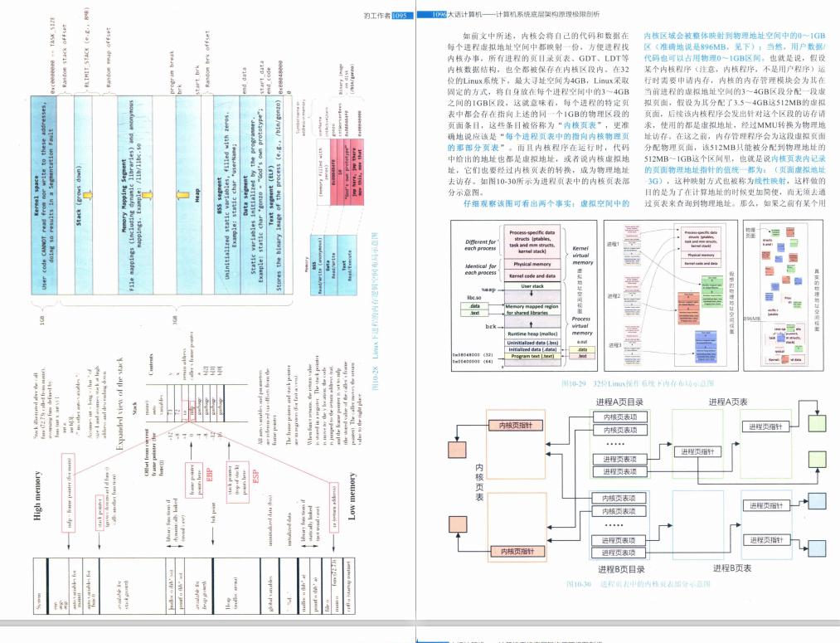The image size is (840, 643).
Task: Click the 'Text segment (ELF)' band
Action: coord(274,195)
